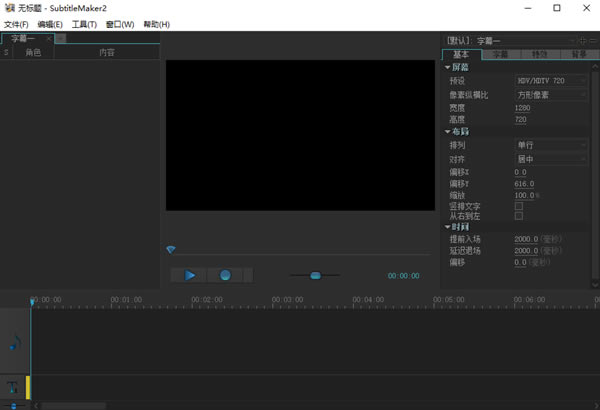Click the 内容 column header

(x=106, y=52)
